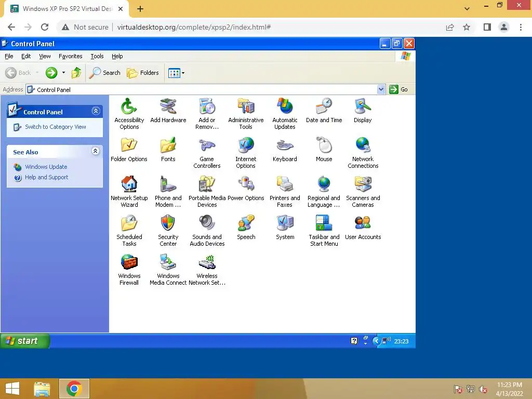This screenshot has height=399, width=532.
Task: Open the Printers and Faxes icon
Action: 285,184
